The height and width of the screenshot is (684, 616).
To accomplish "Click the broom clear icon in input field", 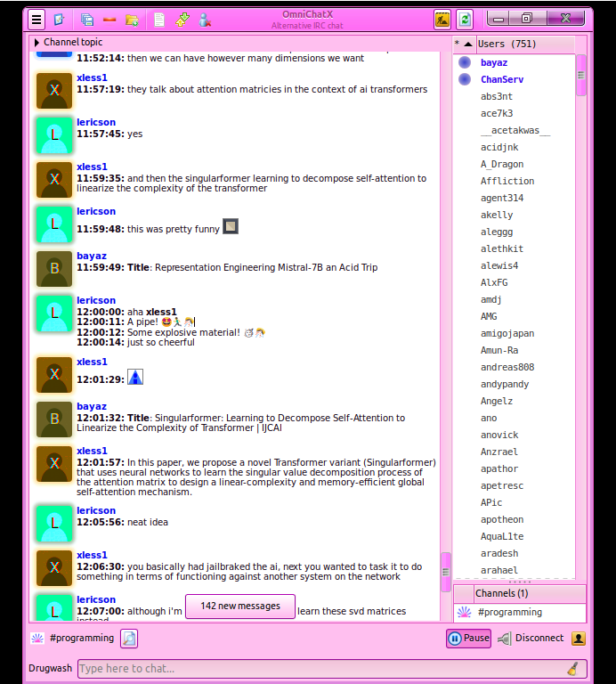I will pyautogui.click(x=573, y=668).
